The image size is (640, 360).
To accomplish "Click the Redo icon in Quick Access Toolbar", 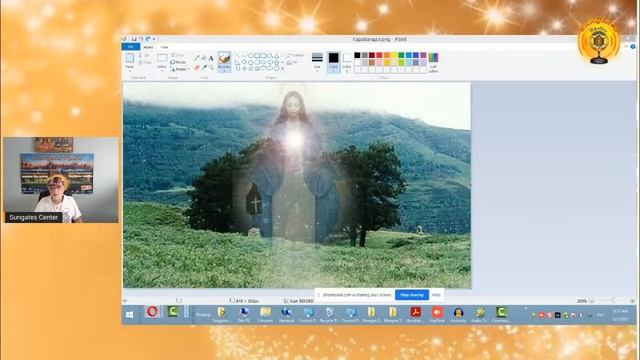I will pyautogui.click(x=148, y=39).
